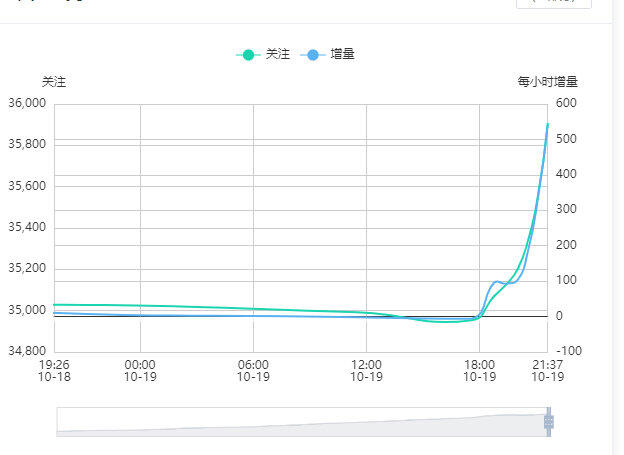
Task: Open the partially visible top-right button
Action: 554,4
